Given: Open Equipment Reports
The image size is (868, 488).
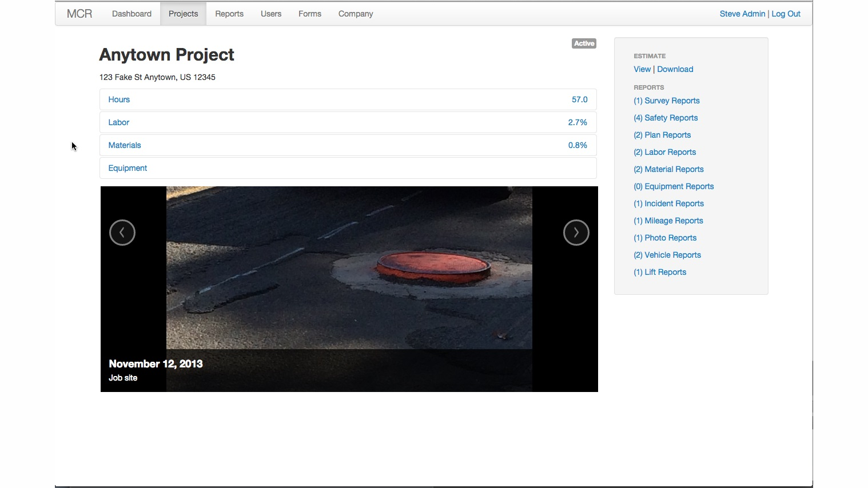Looking at the screenshot, I should pos(674,186).
